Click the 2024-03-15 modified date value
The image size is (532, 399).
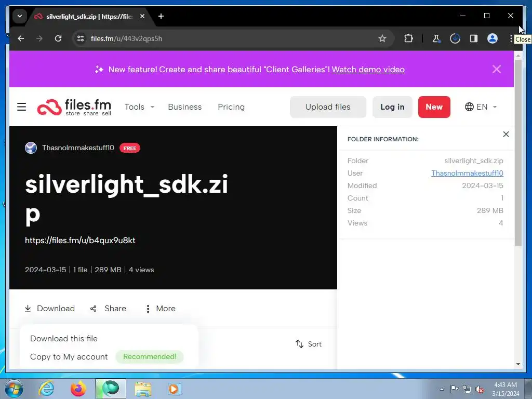pos(483,185)
